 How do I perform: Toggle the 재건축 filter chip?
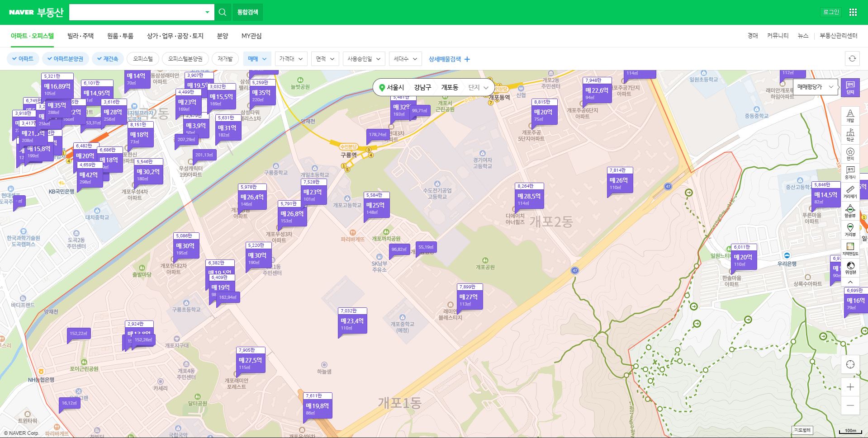(x=108, y=59)
